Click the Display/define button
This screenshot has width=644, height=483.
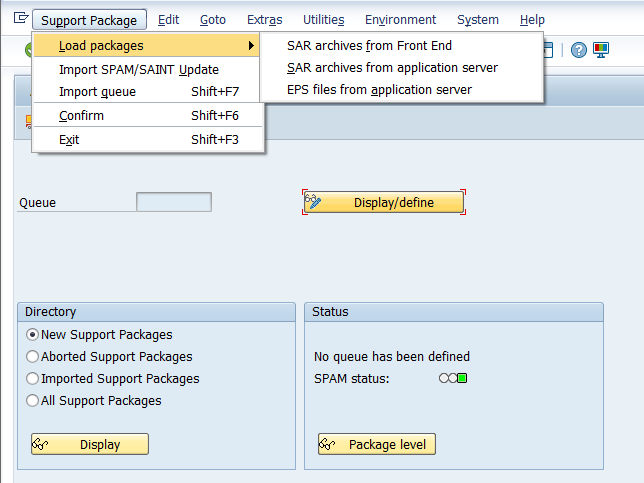(x=384, y=202)
